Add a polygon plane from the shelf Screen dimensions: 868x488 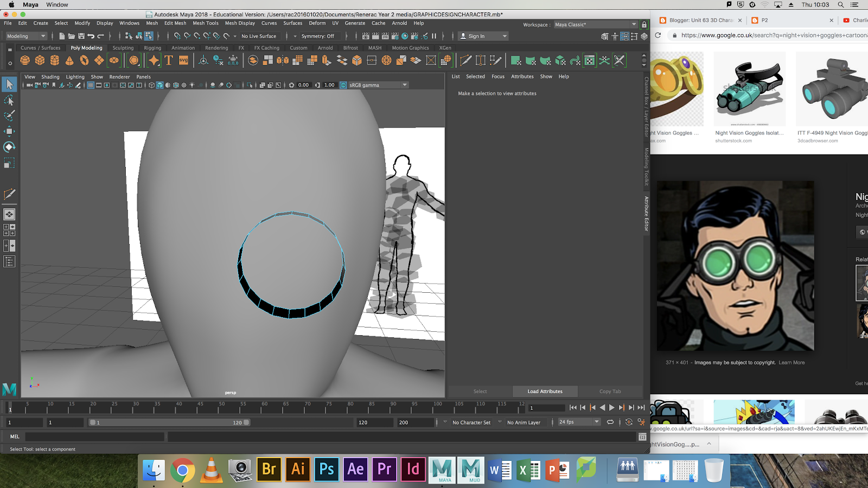point(99,61)
